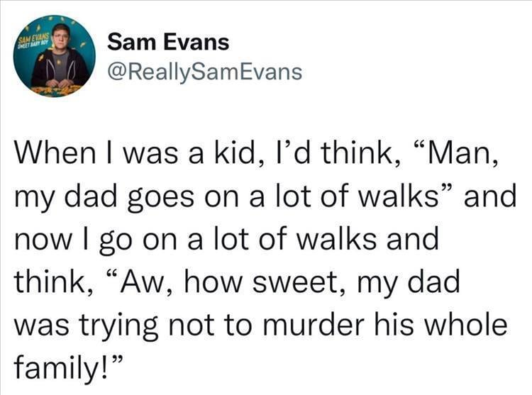Screen dimensions: 532x395
Task: Open the @ReallySamEvans handle link
Action: [x=204, y=72]
